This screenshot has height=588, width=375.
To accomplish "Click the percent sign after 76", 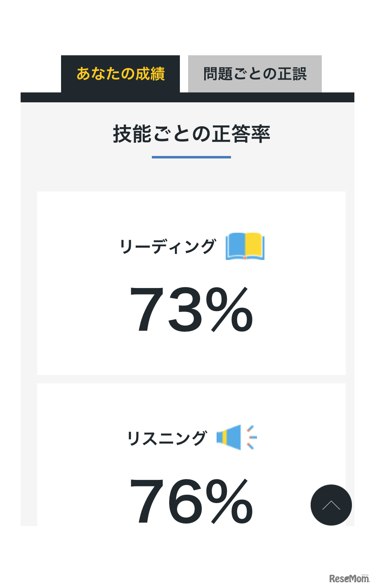I will point(229,501).
